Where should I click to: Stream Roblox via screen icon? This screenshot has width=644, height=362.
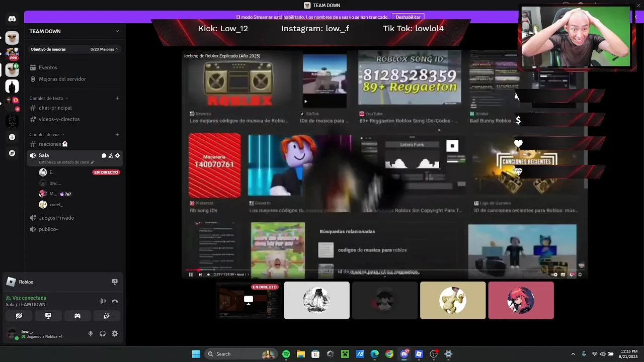115,282
